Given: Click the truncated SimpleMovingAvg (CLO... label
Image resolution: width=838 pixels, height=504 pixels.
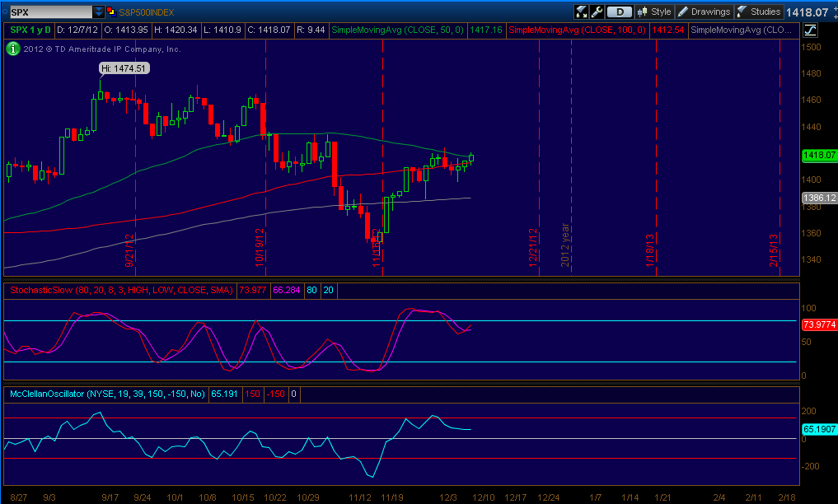Looking at the screenshot, I should point(742,30).
